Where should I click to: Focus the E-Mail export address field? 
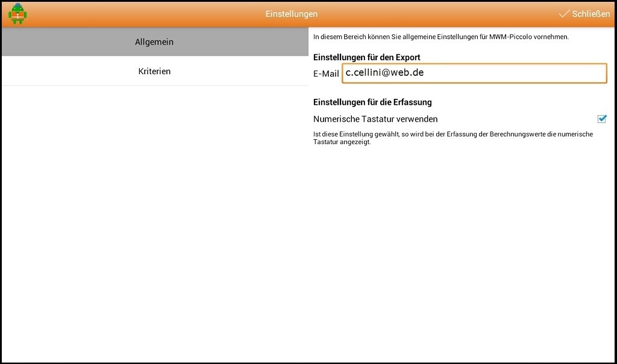[474, 73]
